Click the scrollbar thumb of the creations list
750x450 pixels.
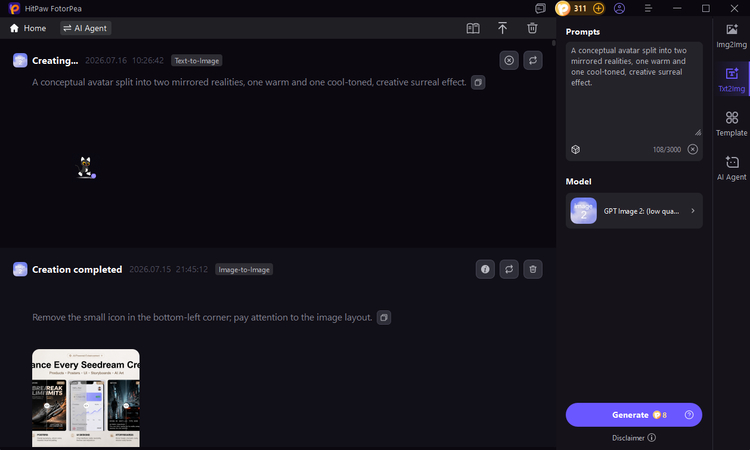click(x=554, y=43)
